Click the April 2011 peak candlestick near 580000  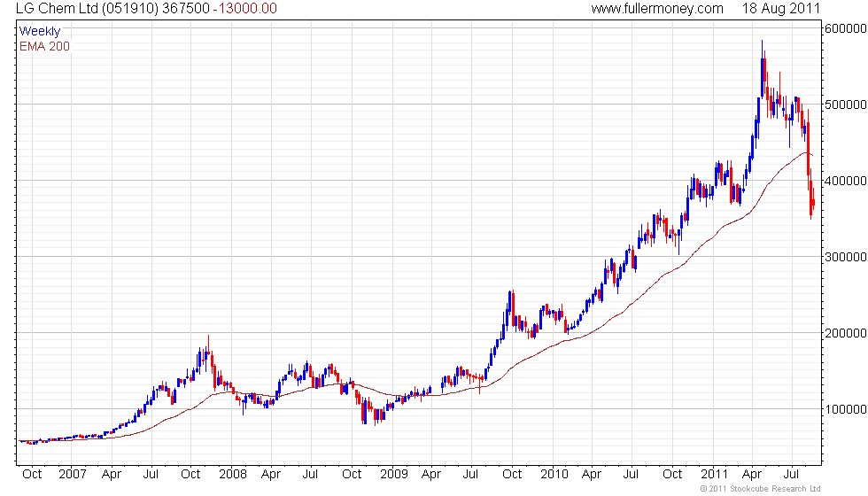point(763,69)
